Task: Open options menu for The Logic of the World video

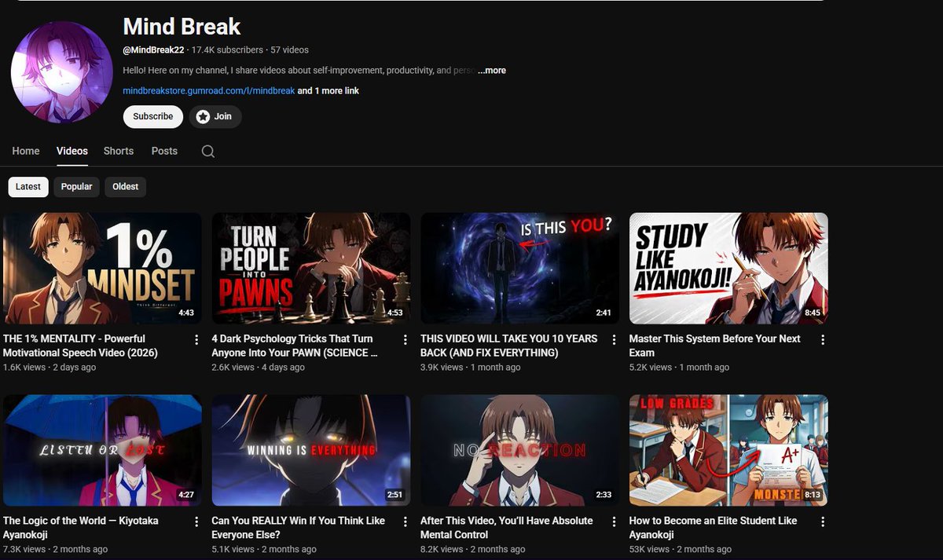Action: pos(196,522)
